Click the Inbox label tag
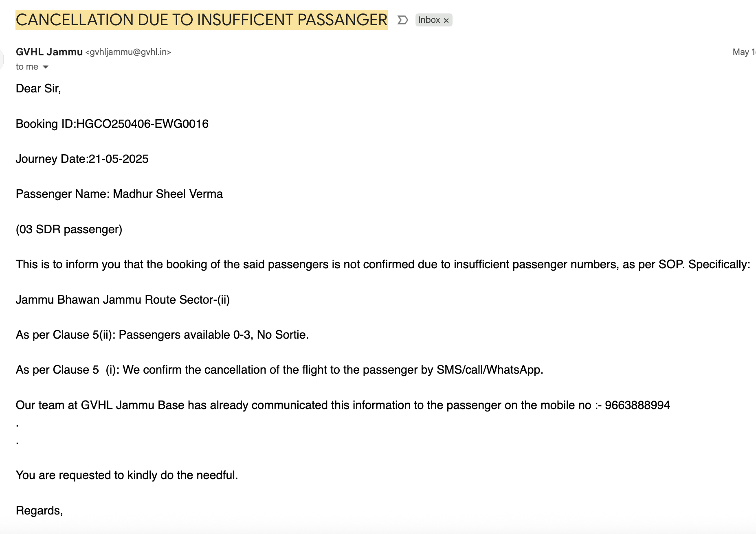 [429, 20]
